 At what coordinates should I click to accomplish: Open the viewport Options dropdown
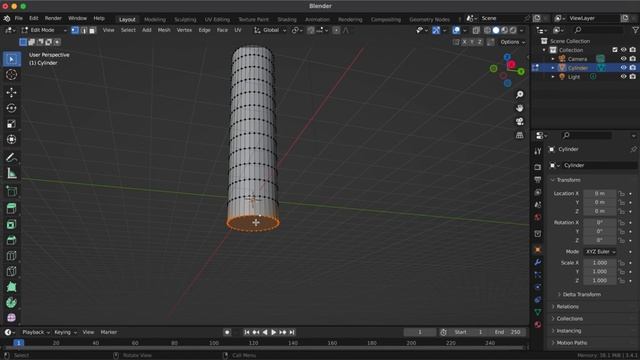coord(513,42)
